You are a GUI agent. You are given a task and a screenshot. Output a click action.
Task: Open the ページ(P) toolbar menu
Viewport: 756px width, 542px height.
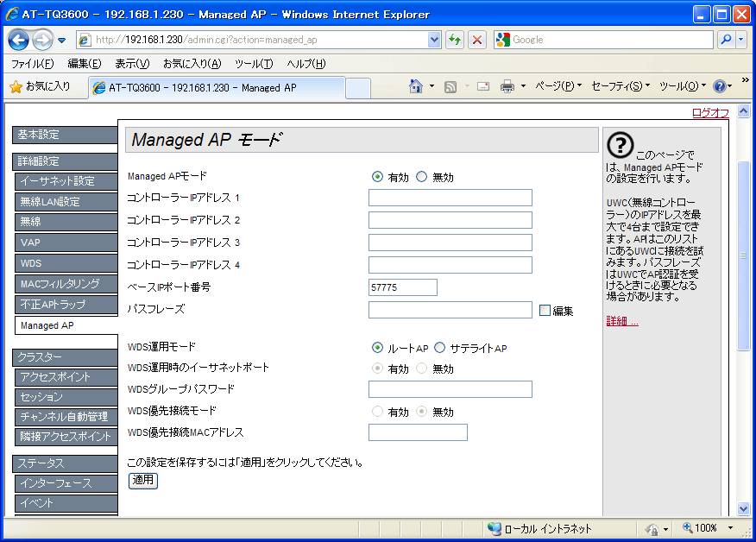coord(558,86)
